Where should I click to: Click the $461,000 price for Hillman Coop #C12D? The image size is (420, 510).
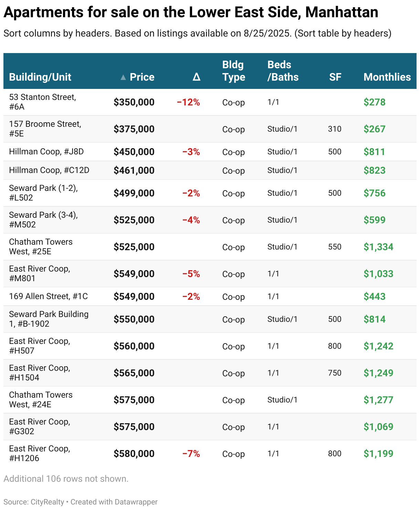134,170
